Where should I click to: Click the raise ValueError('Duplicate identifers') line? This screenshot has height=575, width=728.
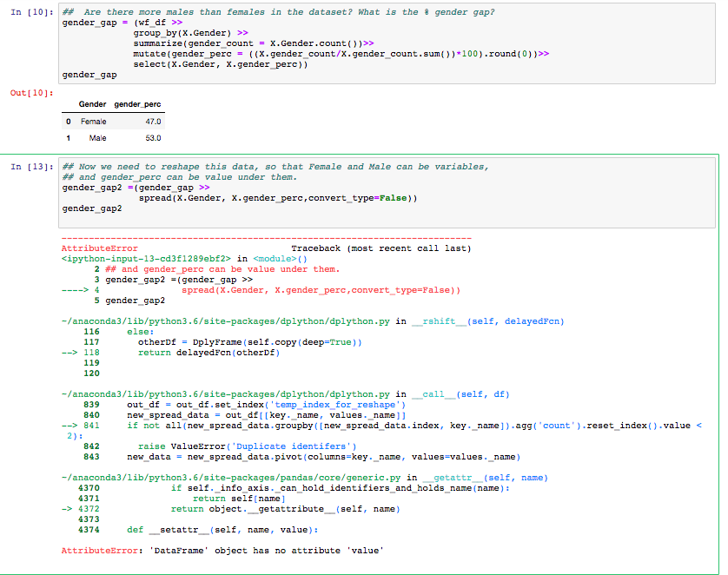[247, 446]
